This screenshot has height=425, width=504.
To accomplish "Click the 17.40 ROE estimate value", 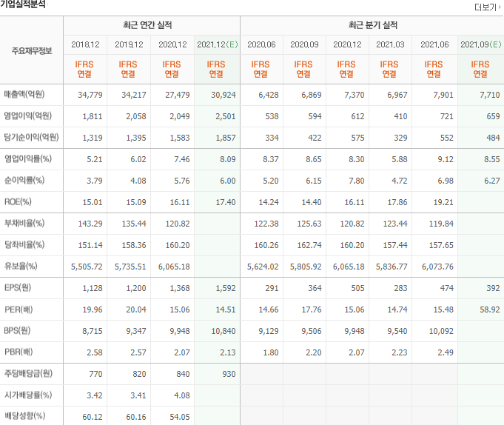I will click(226, 202).
